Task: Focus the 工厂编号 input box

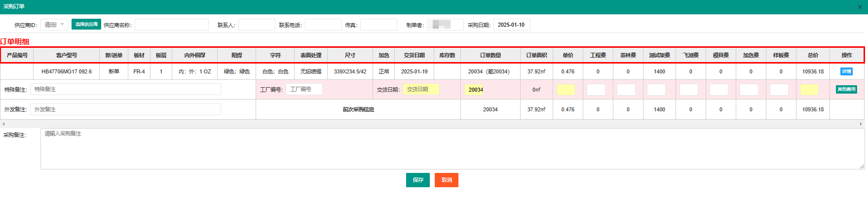Action: [304, 89]
